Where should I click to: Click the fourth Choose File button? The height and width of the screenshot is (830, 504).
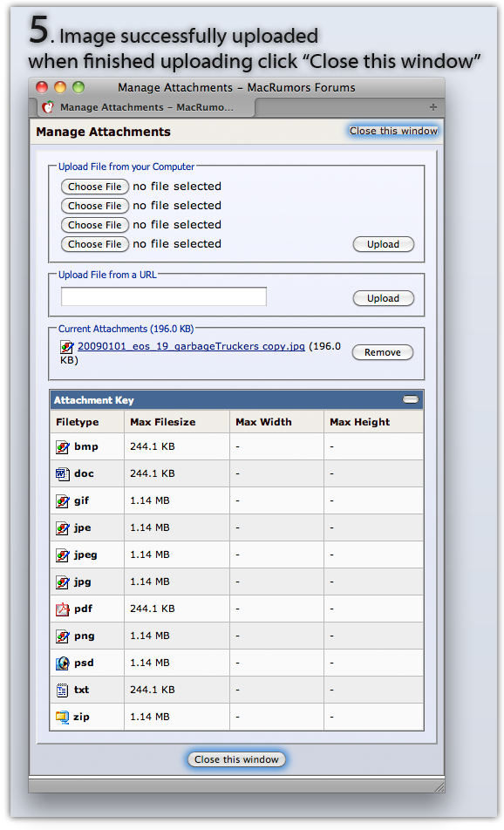click(95, 244)
